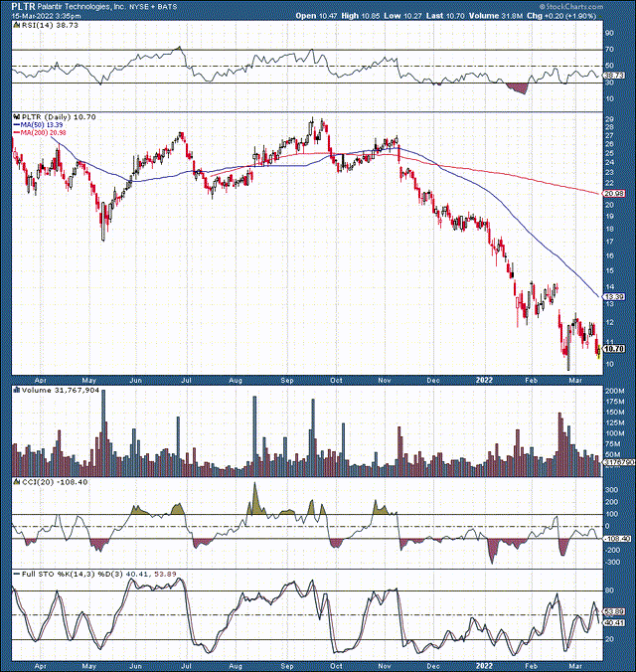The width and height of the screenshot is (636, 672).
Task: Click the Full STO legend line icon
Action: pos(17,574)
